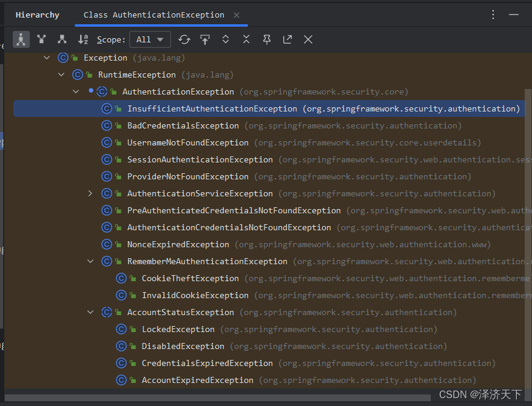Collapse the AuthenticationException node
532x406 pixels.
(x=76, y=92)
